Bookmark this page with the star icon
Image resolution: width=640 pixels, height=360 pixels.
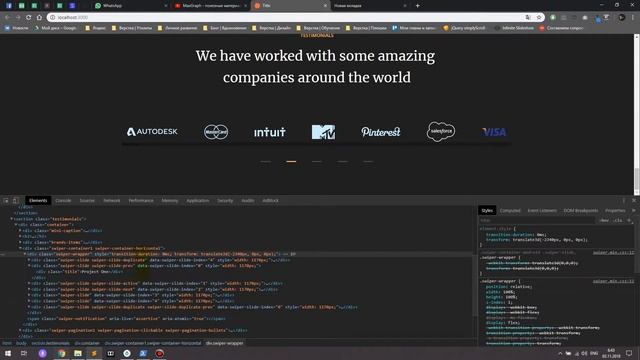539,17
